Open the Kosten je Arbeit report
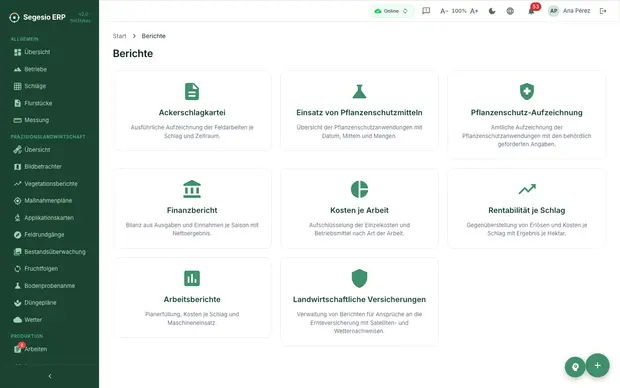The width and height of the screenshot is (620, 388). [359, 209]
